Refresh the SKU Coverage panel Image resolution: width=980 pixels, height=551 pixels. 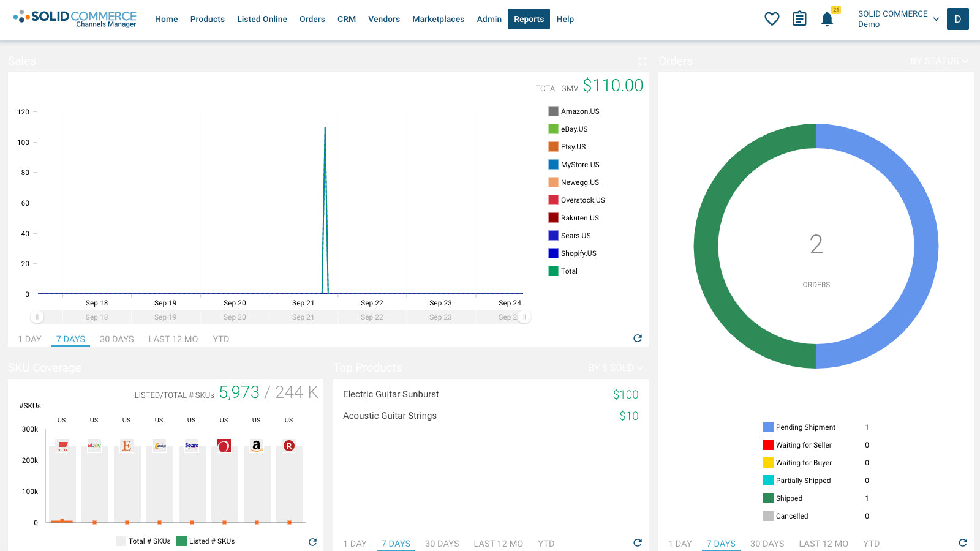click(x=312, y=542)
